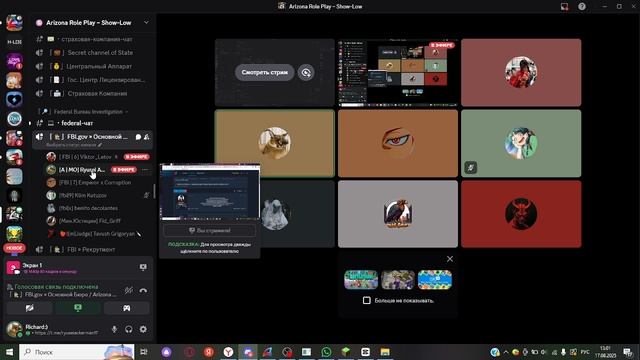The image size is (640, 360).
Task: Select the red tile with the demon avatar
Action: pos(521,214)
